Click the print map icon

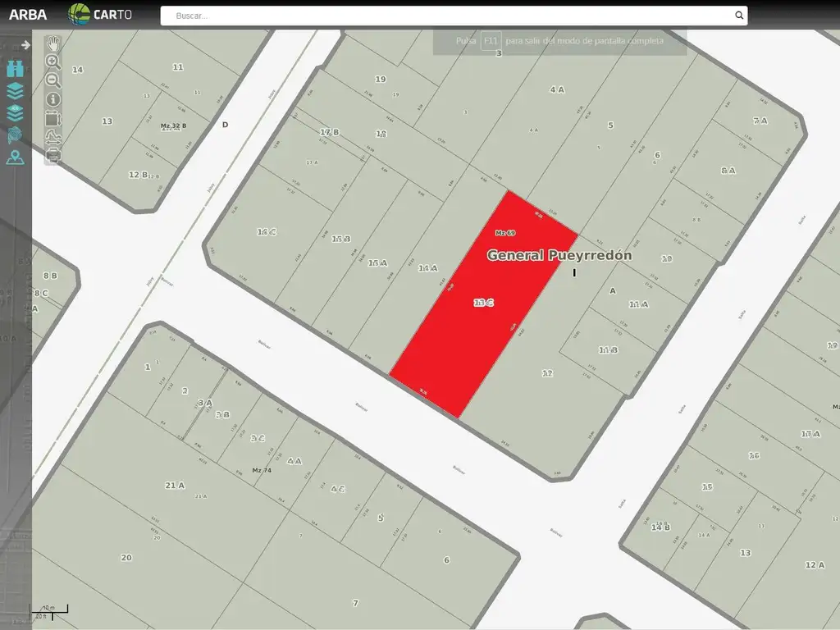(53, 156)
